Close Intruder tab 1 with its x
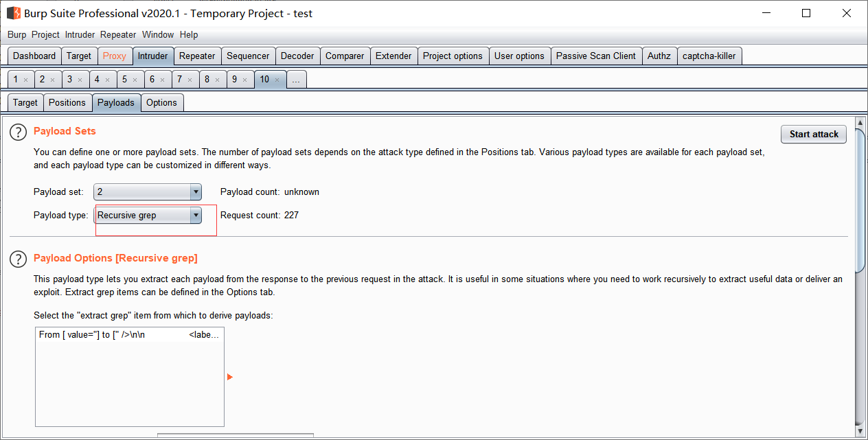The width and height of the screenshot is (868, 440). 26,80
